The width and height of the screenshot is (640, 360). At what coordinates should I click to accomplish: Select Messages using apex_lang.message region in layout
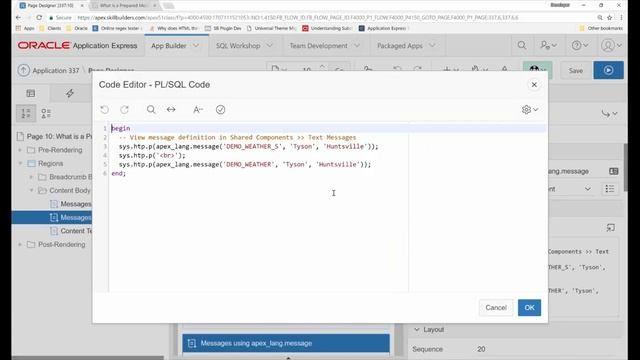click(286, 343)
